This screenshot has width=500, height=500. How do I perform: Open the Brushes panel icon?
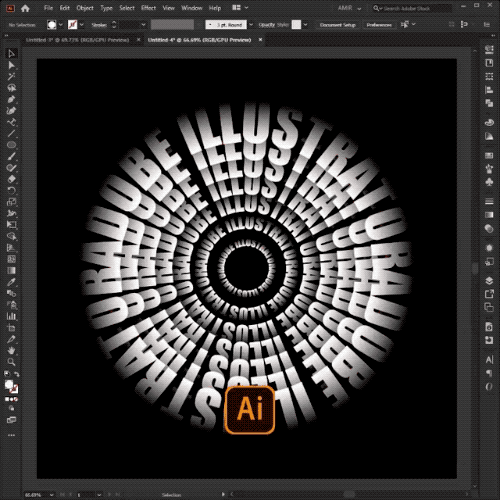coord(489,169)
